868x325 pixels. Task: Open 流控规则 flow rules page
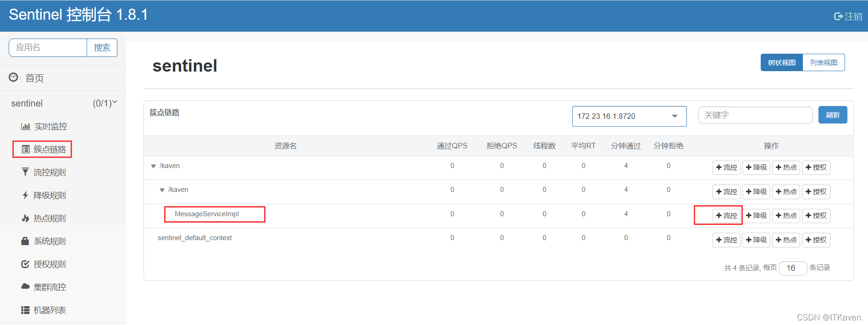pos(50,172)
